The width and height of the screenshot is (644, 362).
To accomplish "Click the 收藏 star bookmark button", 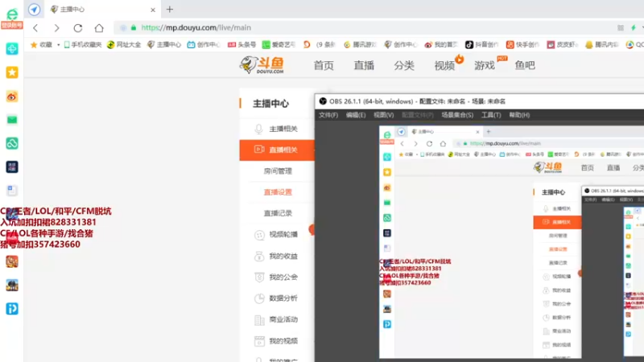I will pos(41,45).
